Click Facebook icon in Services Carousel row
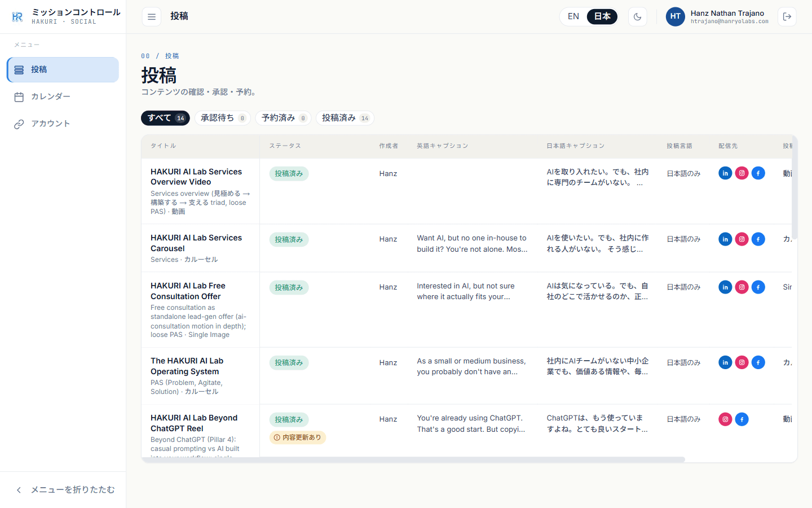Viewport: 812px width, 508px height. 758,239
